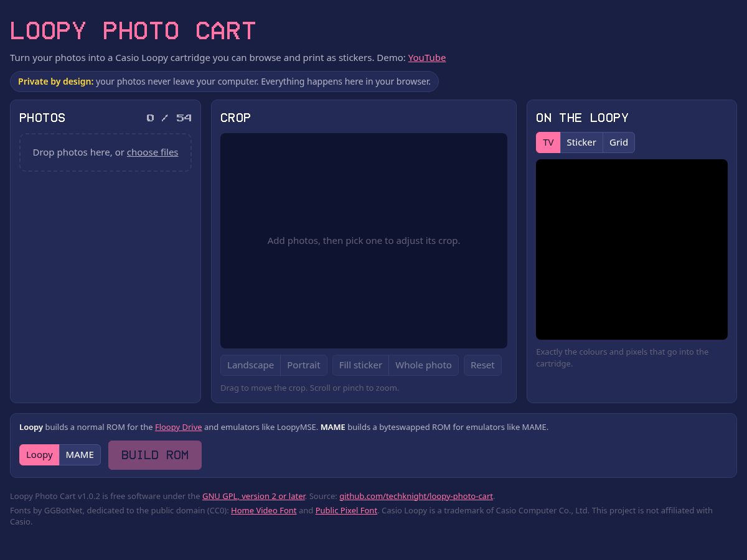Click the photo drop zone area

click(105, 152)
